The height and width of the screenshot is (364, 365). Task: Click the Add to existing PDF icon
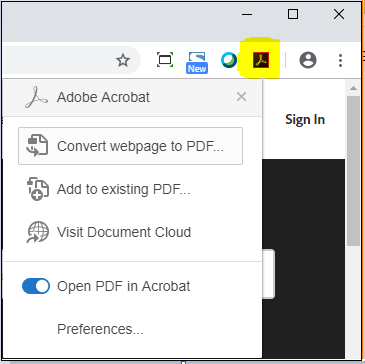(x=38, y=189)
